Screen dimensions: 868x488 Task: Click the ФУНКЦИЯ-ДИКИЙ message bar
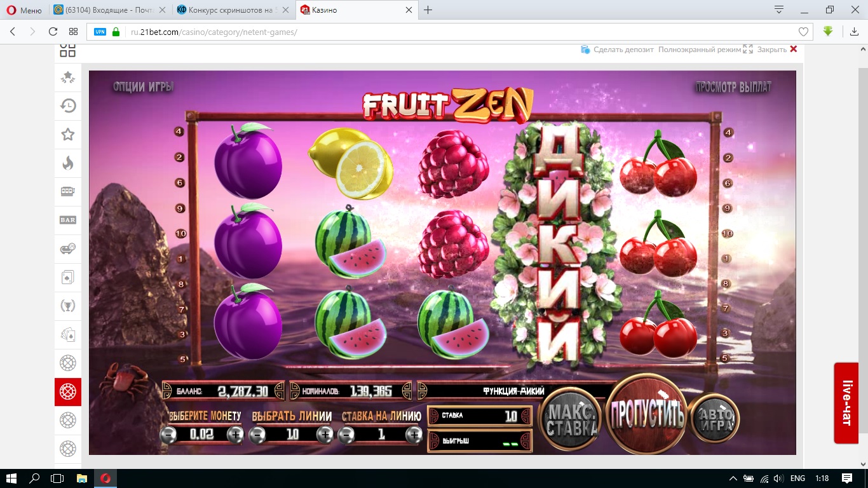[515, 391]
